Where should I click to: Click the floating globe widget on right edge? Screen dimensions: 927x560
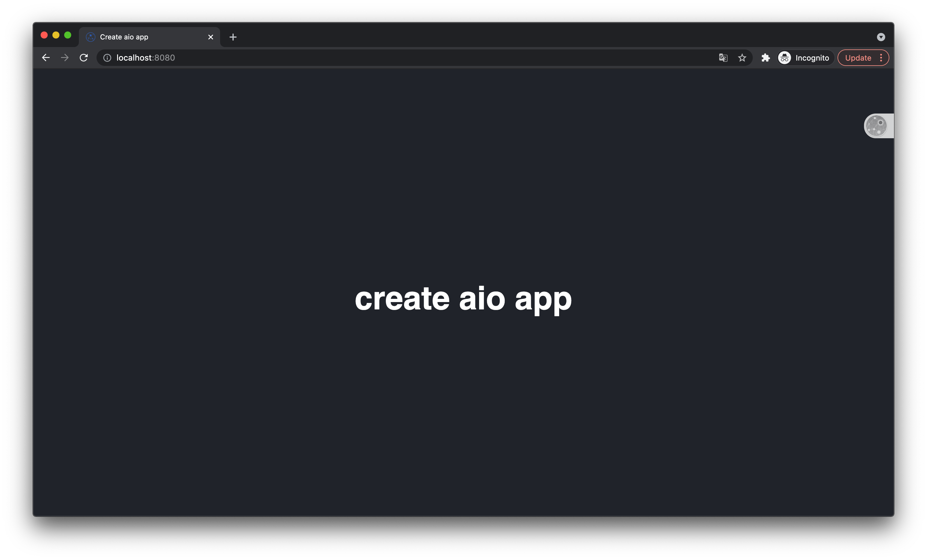(x=877, y=126)
